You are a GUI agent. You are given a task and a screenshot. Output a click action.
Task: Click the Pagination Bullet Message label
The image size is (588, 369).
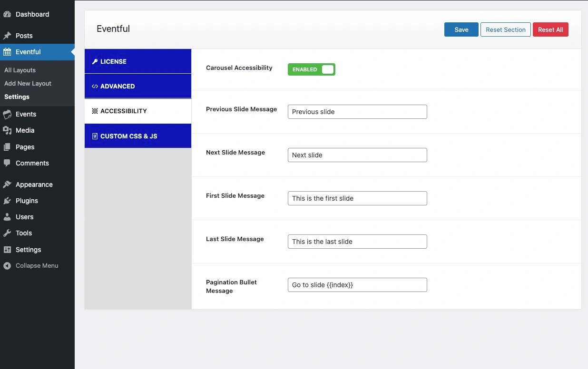click(231, 286)
